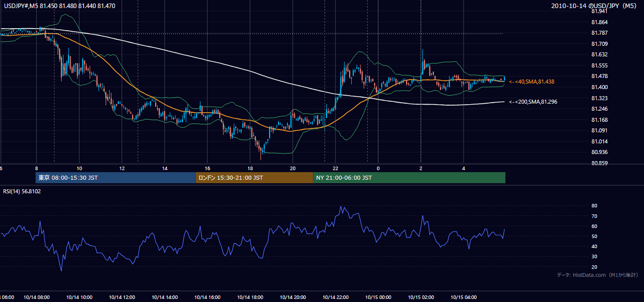Click the 10/14 12:00 time axis label
This screenshot has width=644, height=302.
pos(122,297)
